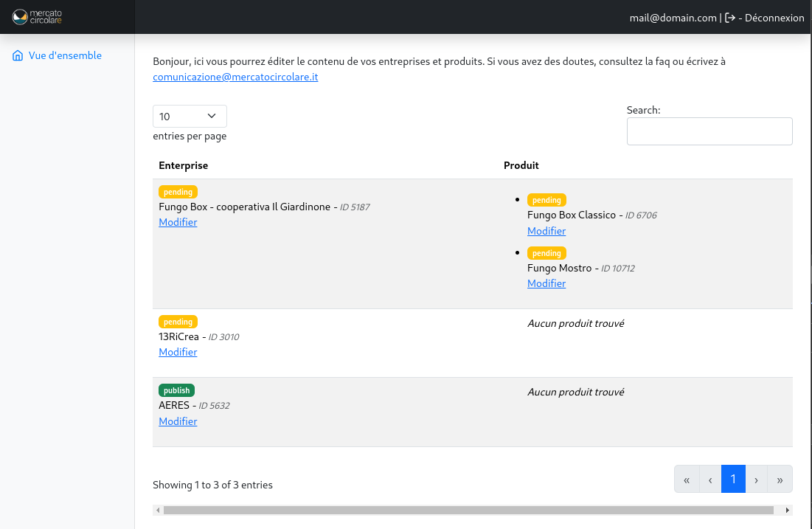Sort by the Produit column header
Viewport: 812px width, 529px height.
click(x=521, y=165)
